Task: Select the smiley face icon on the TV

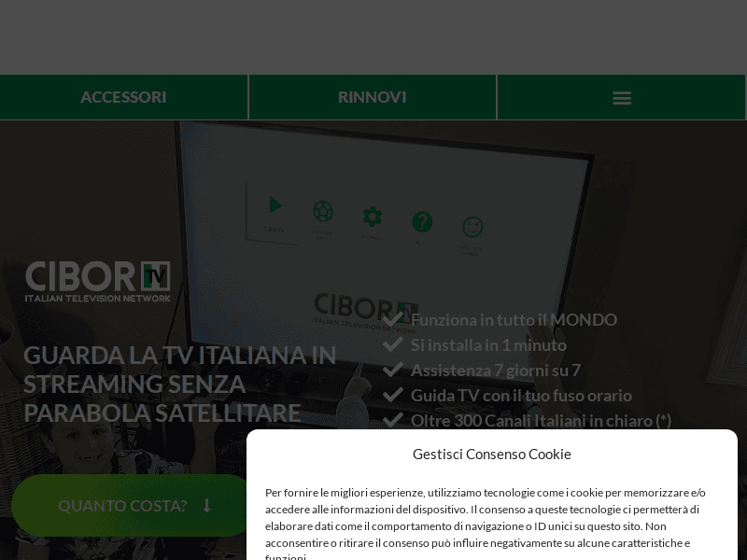Action: click(473, 227)
